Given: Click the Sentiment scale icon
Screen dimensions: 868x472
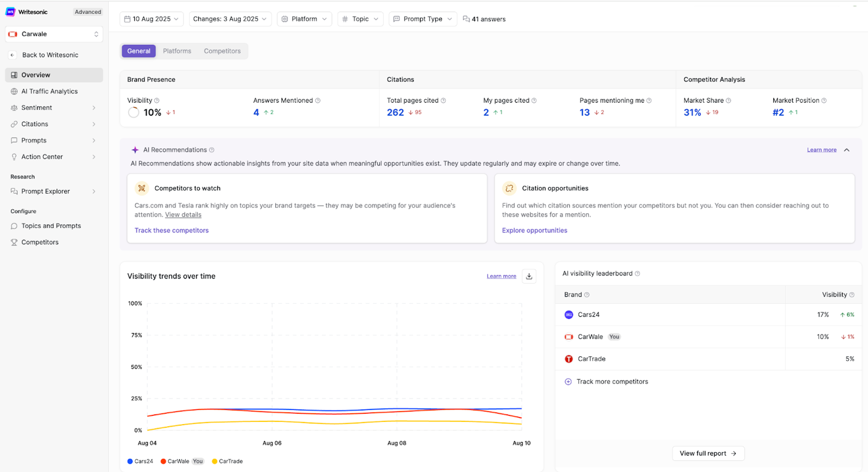Looking at the screenshot, I should coord(14,107).
